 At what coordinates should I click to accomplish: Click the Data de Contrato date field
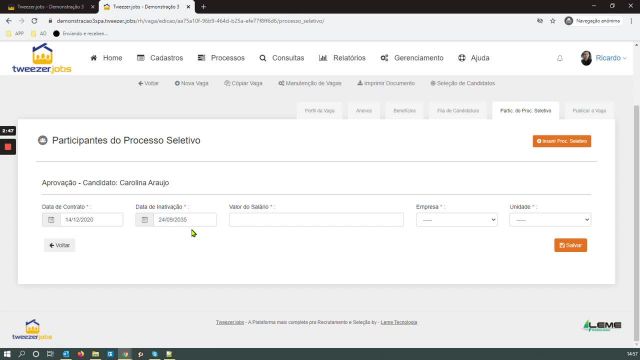coord(91,220)
